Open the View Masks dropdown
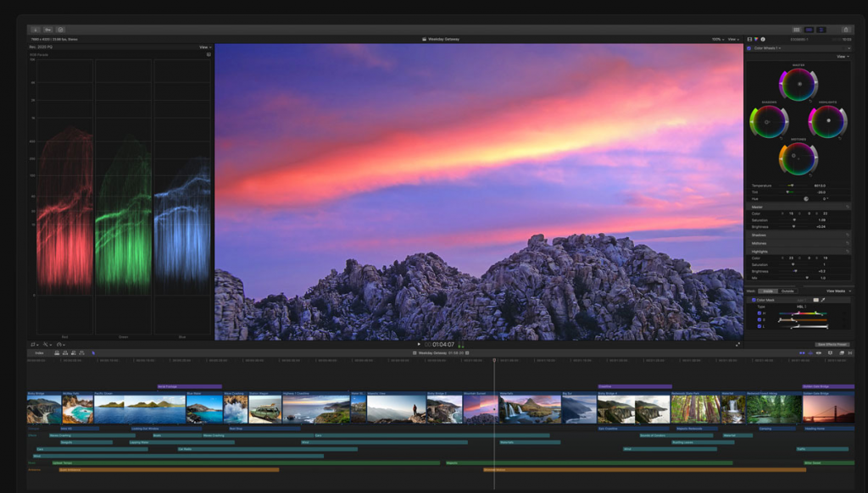The image size is (868, 493). pos(837,291)
